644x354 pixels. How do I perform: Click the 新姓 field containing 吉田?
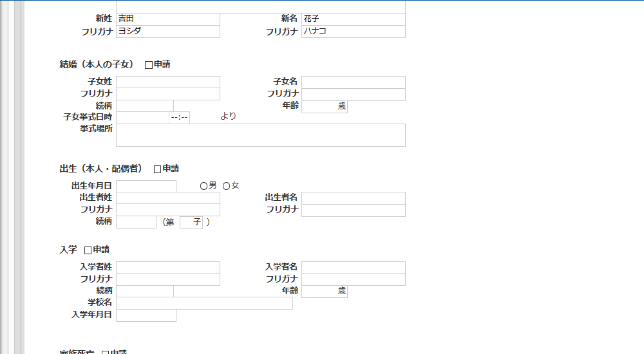pyautogui.click(x=168, y=19)
